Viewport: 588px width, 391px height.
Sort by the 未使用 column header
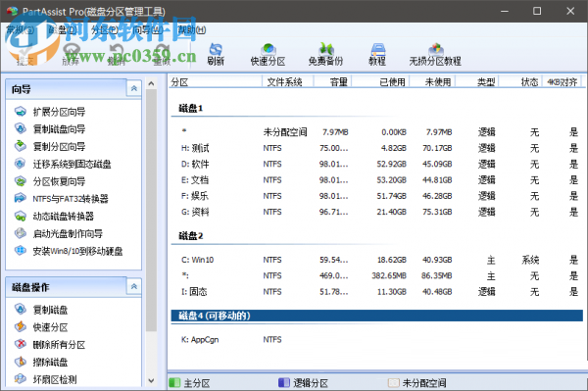click(x=432, y=81)
